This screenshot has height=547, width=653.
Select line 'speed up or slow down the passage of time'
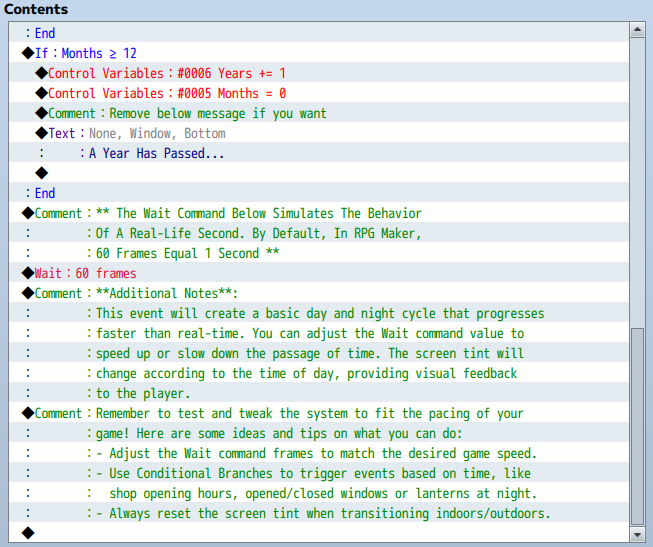(x=319, y=353)
